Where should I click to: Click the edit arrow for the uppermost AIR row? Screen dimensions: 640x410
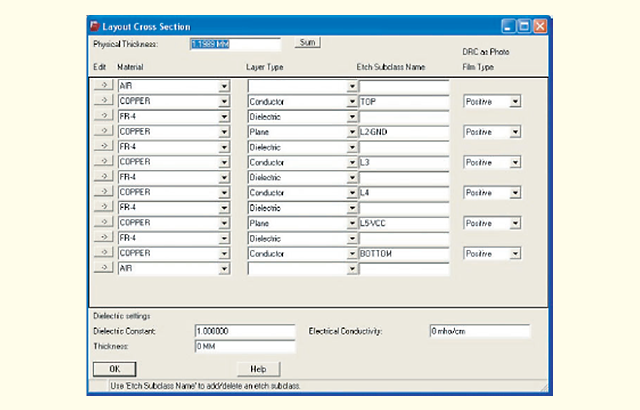(x=103, y=85)
